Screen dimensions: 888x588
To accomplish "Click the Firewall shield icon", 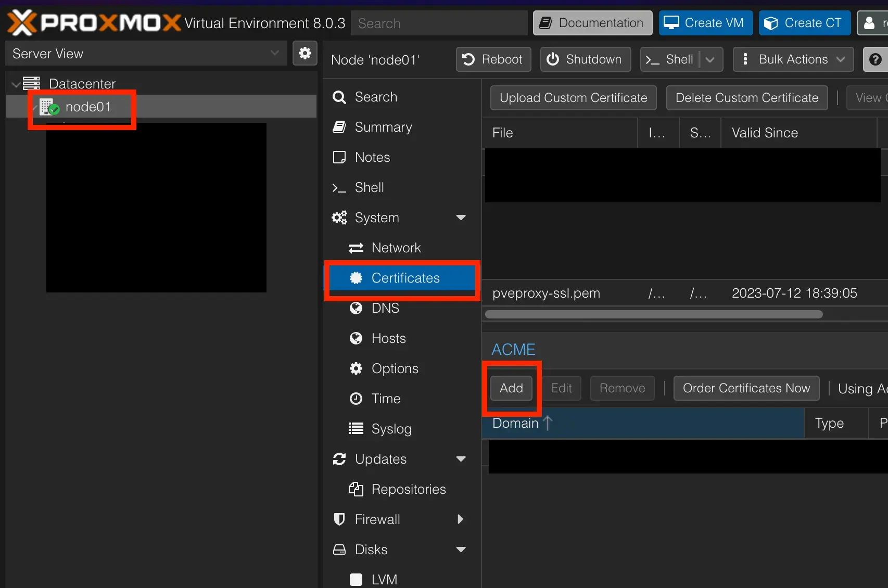I will pos(339,519).
